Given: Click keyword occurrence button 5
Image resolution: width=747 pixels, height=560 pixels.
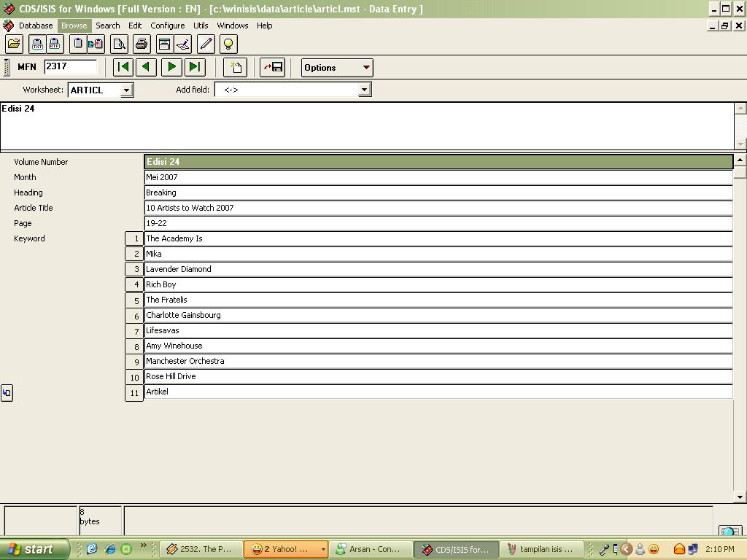Looking at the screenshot, I should pos(134,300).
